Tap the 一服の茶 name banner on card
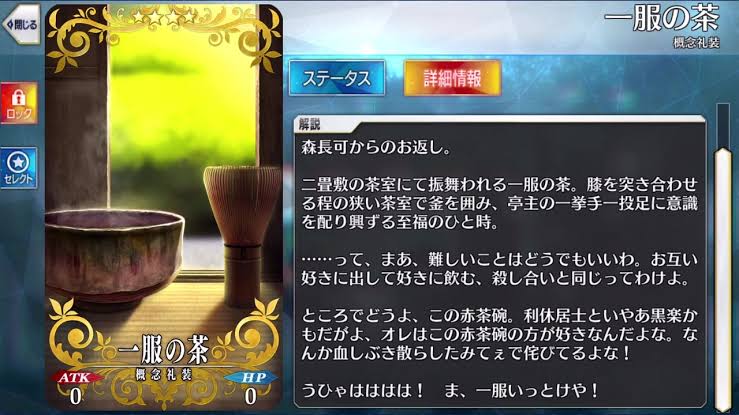The width and height of the screenshot is (739, 415). tap(163, 350)
